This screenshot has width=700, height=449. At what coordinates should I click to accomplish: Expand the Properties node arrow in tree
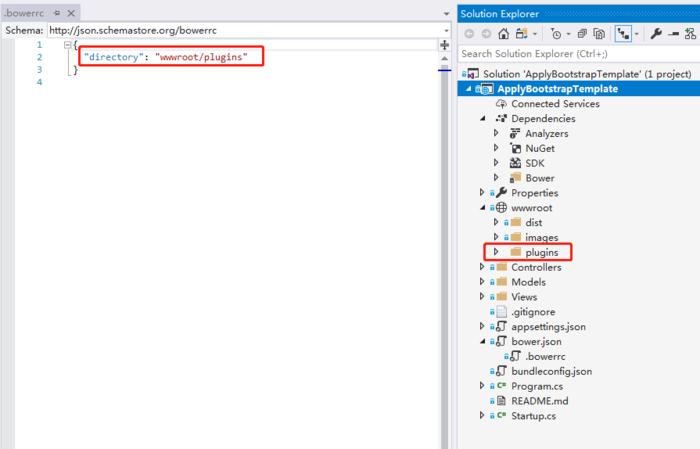[482, 192]
